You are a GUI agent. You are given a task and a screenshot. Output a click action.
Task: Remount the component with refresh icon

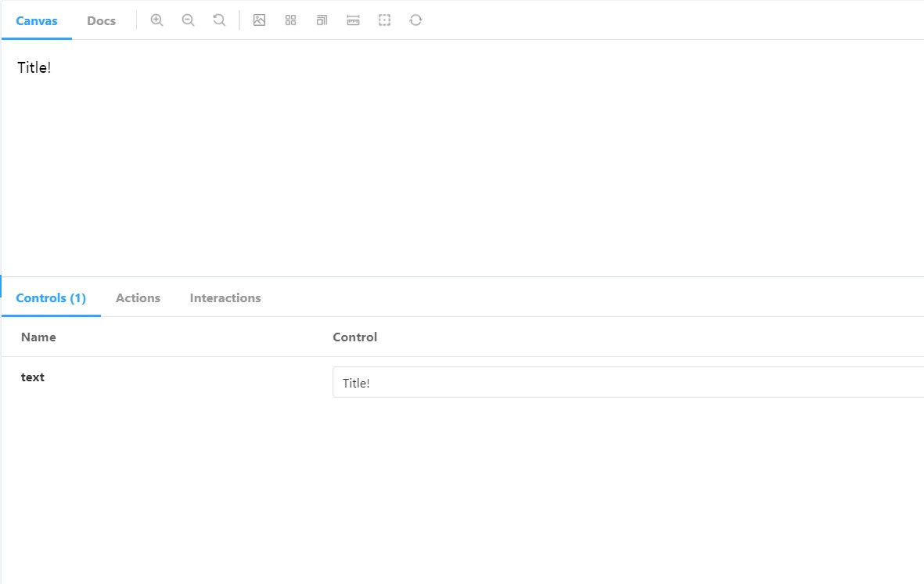(x=415, y=20)
